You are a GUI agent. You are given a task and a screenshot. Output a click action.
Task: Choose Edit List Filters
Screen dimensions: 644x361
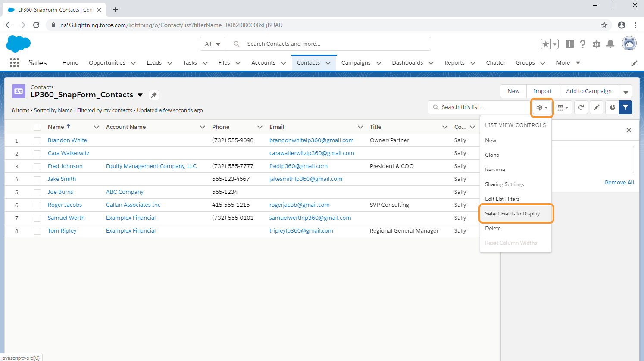point(516,199)
